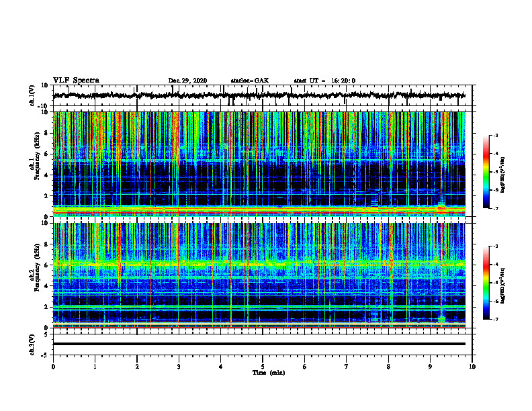Viewport: 532px width, 411px height.
Task: Click time axis tick label "0"
Action: [53, 367]
